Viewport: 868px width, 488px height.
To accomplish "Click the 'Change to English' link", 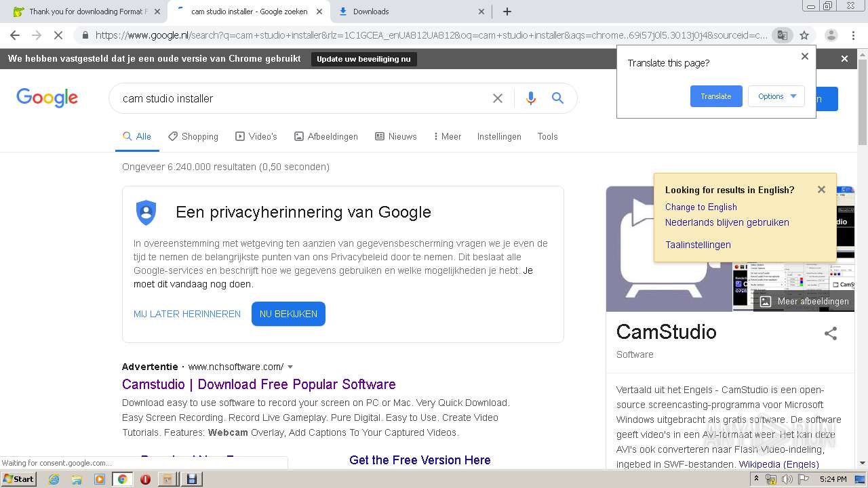I will [x=701, y=207].
